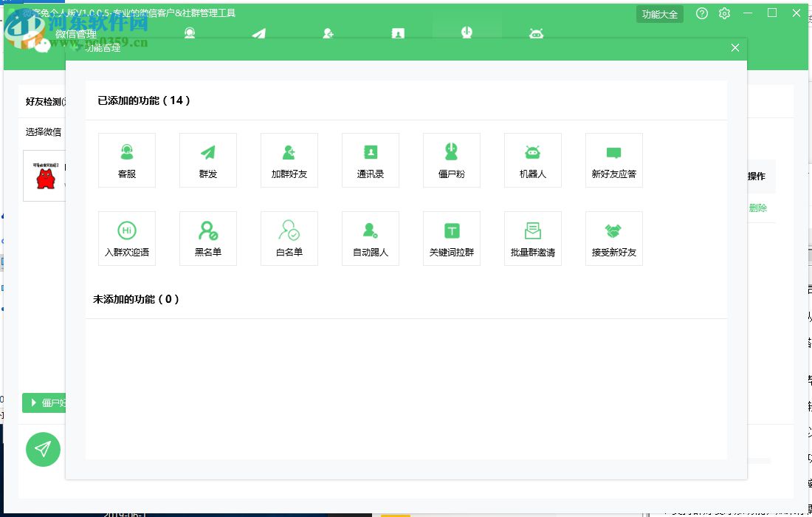812x517 pixels.
Task: Select the 批量群邀请 (Batch Group Invite) icon
Action: pos(532,238)
